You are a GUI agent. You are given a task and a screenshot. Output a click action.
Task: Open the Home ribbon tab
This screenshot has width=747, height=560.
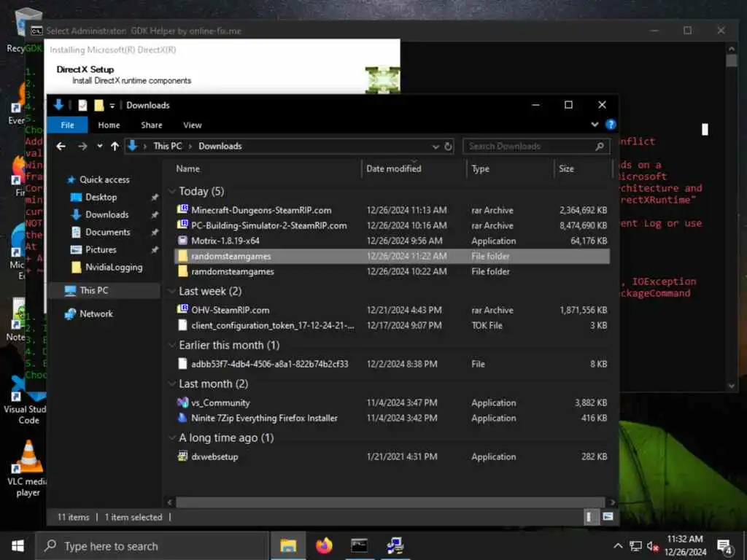109,125
